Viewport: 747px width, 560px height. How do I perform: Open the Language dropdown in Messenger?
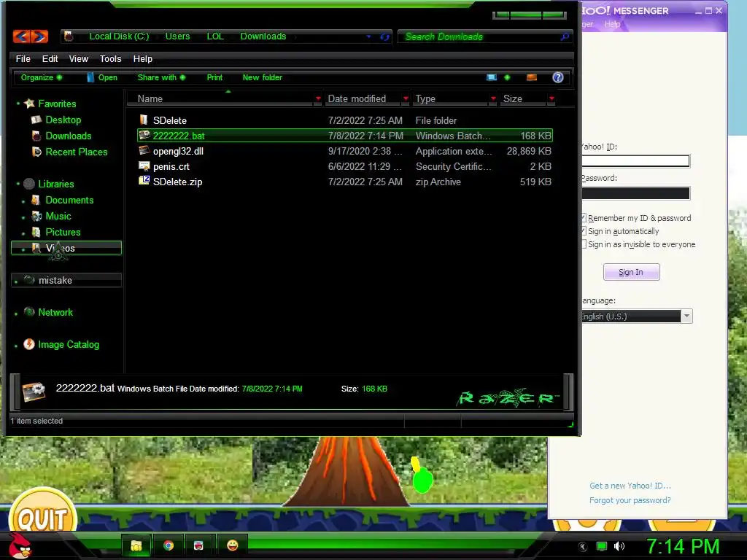[686, 316]
